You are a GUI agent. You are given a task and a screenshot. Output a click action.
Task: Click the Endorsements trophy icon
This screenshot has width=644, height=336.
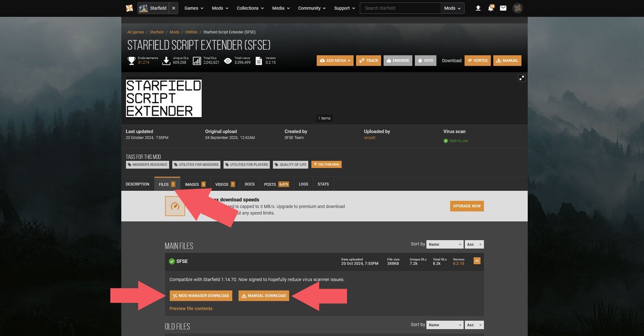pos(131,60)
